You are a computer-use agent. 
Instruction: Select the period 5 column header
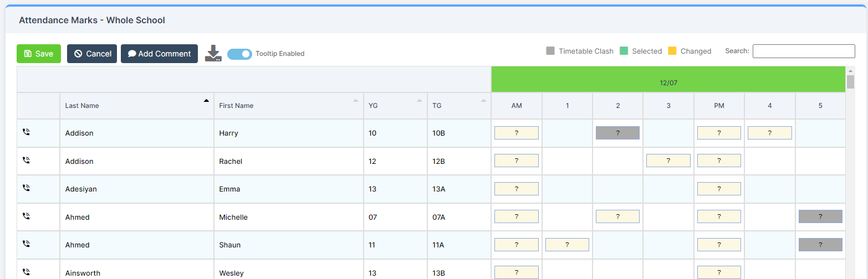pyautogui.click(x=820, y=106)
